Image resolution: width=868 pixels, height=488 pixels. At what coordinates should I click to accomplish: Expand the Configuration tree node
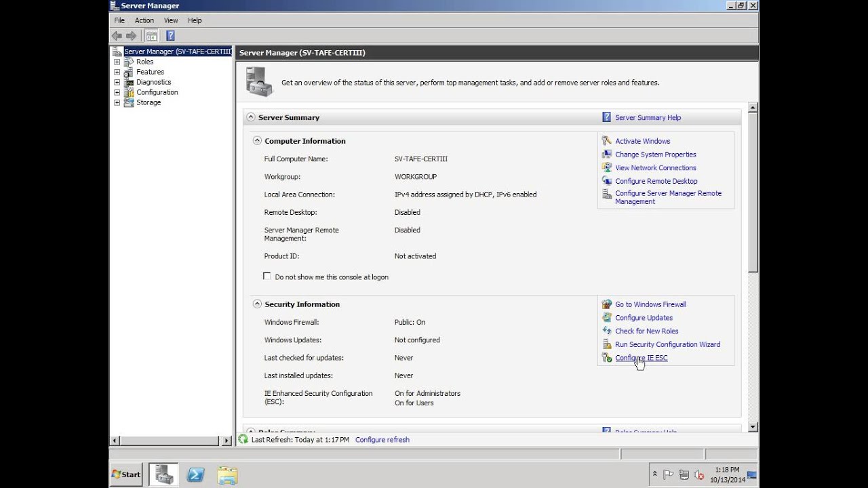117,92
